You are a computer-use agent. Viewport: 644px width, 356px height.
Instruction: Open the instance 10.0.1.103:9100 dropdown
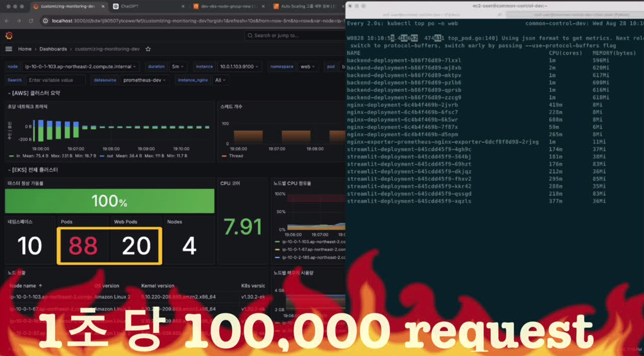[239, 66]
